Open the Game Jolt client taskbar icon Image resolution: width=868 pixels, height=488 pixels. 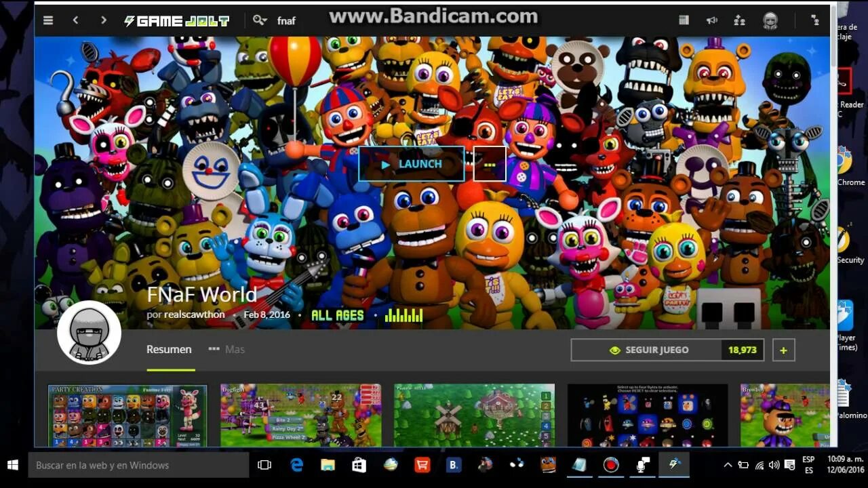pyautogui.click(x=674, y=465)
